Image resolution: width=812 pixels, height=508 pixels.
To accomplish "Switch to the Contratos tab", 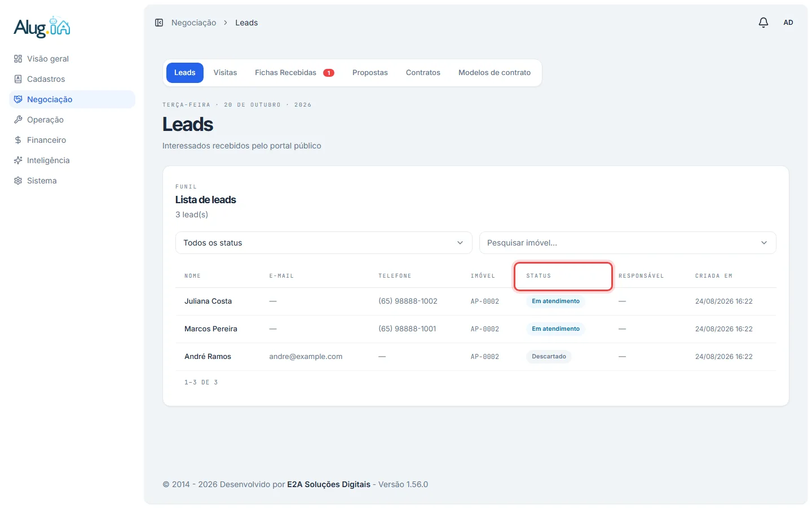I will pos(423,73).
